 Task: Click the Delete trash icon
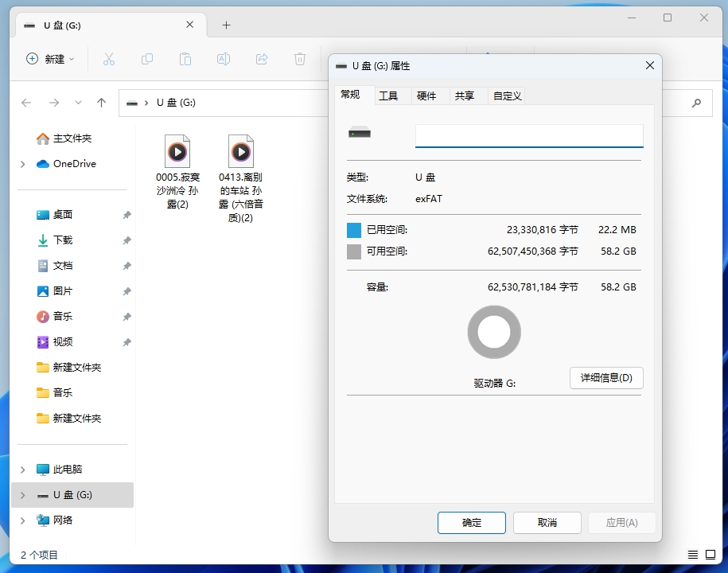pos(300,59)
